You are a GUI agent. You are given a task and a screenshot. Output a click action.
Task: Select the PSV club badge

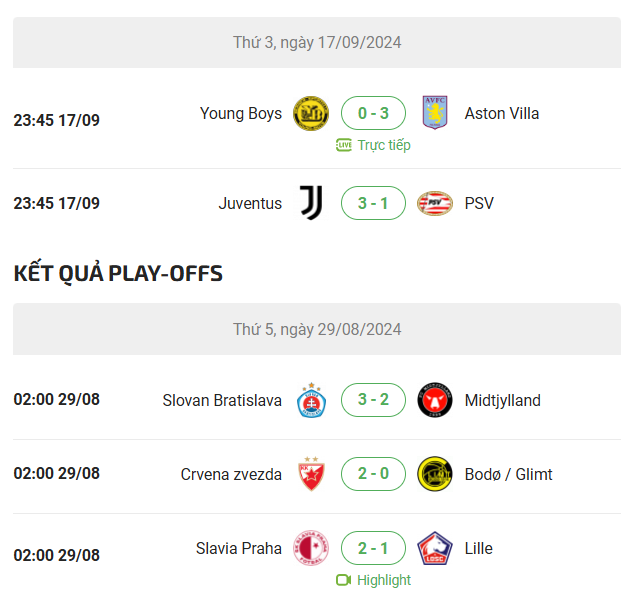[x=435, y=203]
